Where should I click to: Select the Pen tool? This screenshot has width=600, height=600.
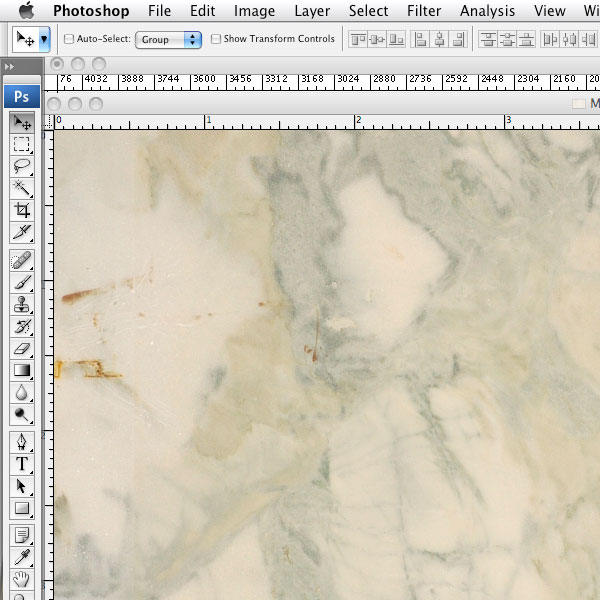pyautogui.click(x=21, y=441)
